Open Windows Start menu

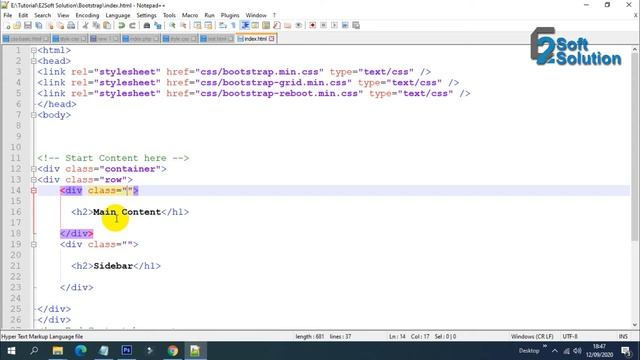(11, 351)
